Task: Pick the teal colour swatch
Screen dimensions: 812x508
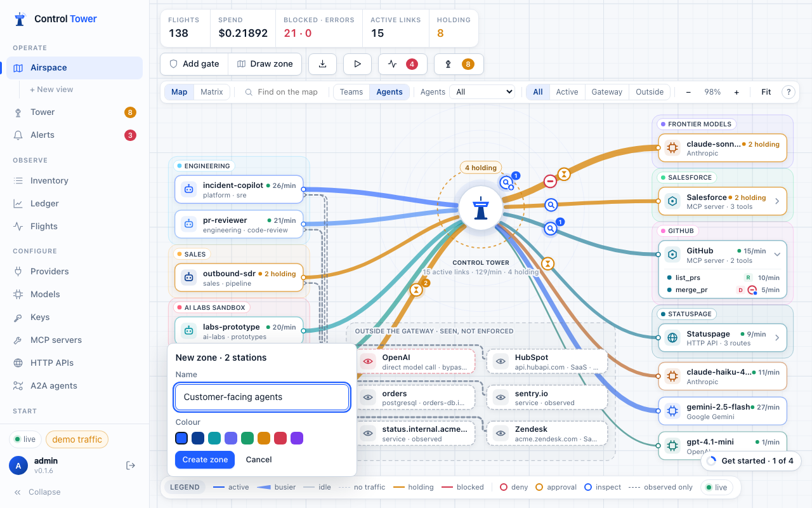Action: click(214, 438)
